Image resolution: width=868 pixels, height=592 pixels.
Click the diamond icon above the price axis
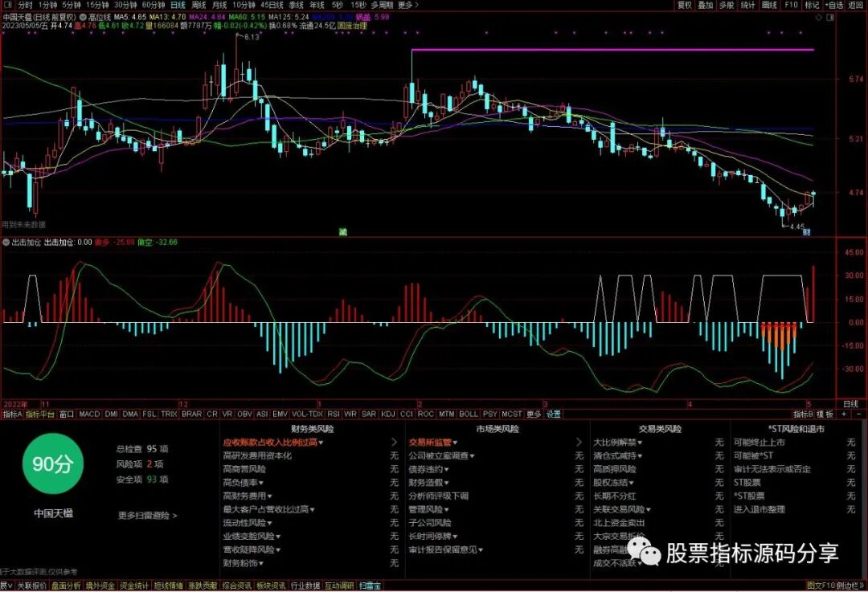tap(820, 17)
